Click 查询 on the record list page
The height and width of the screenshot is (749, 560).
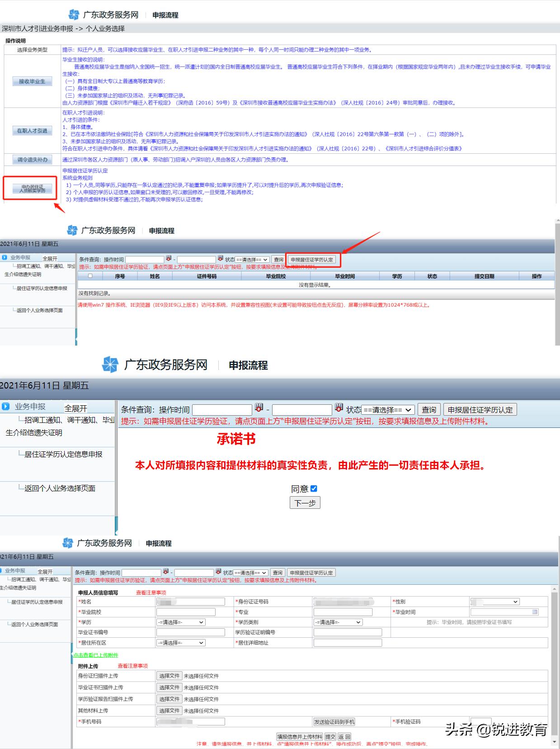(x=278, y=260)
